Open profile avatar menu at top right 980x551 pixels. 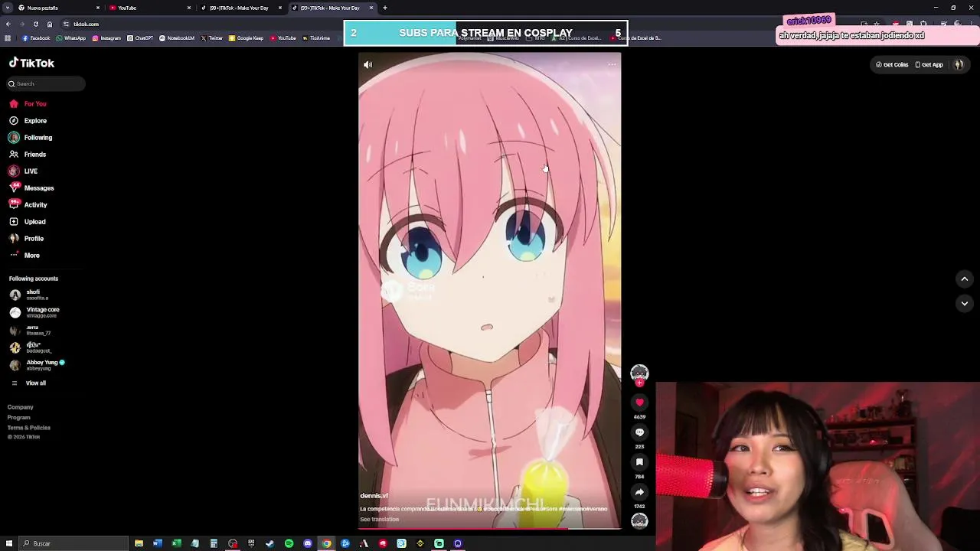point(959,65)
